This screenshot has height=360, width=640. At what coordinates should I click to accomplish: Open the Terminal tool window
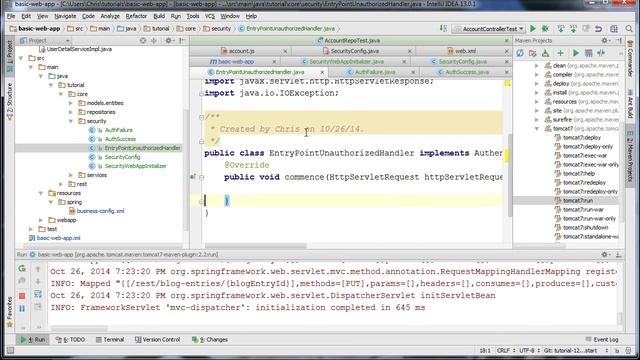110,340
